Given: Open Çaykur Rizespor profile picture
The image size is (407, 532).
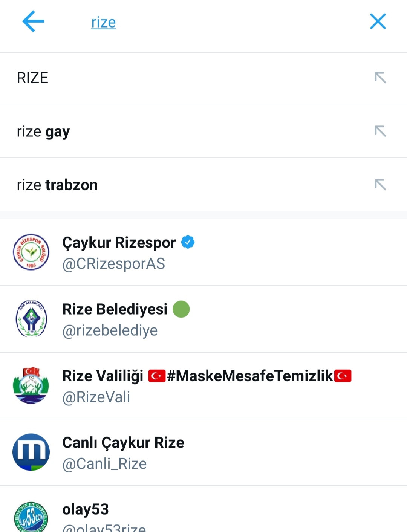Looking at the screenshot, I should [31, 252].
